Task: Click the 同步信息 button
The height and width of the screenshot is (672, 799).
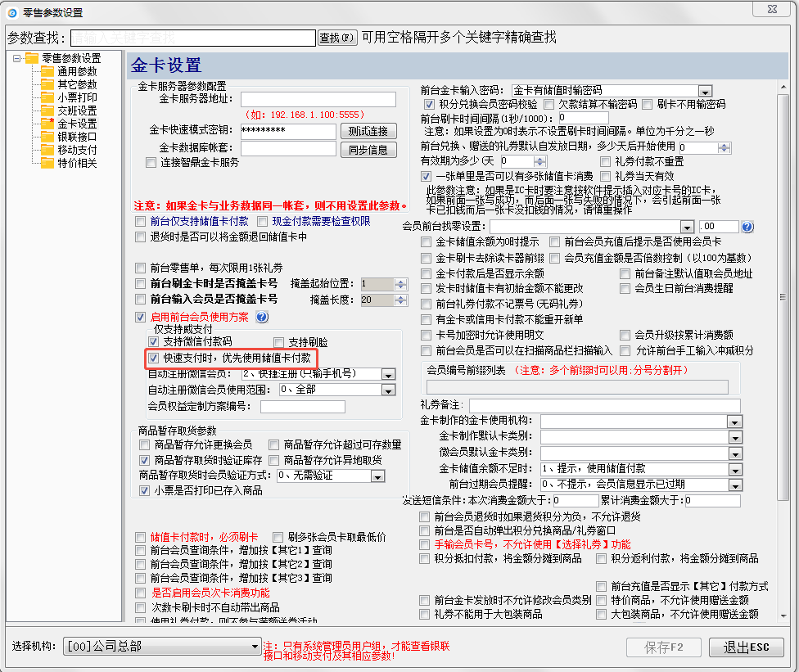Action: pos(368,150)
